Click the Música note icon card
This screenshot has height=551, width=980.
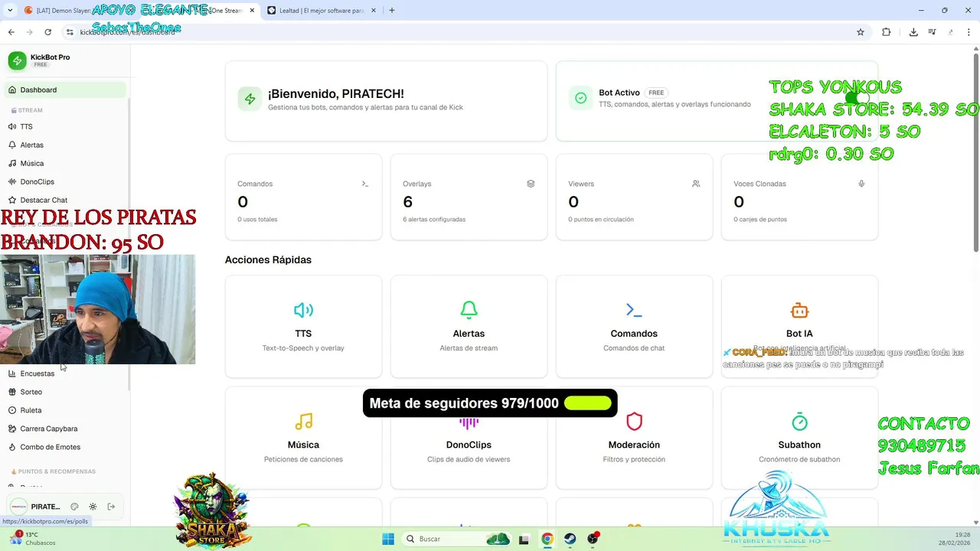coord(303,422)
